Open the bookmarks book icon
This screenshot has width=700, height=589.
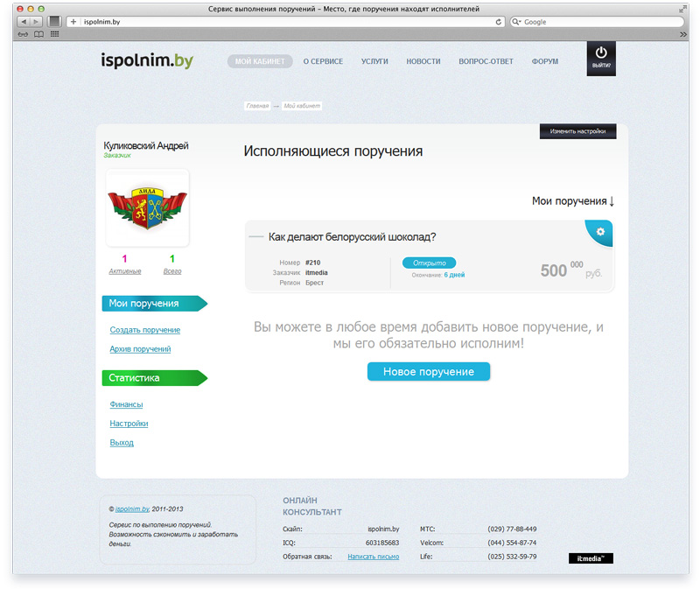(x=38, y=34)
